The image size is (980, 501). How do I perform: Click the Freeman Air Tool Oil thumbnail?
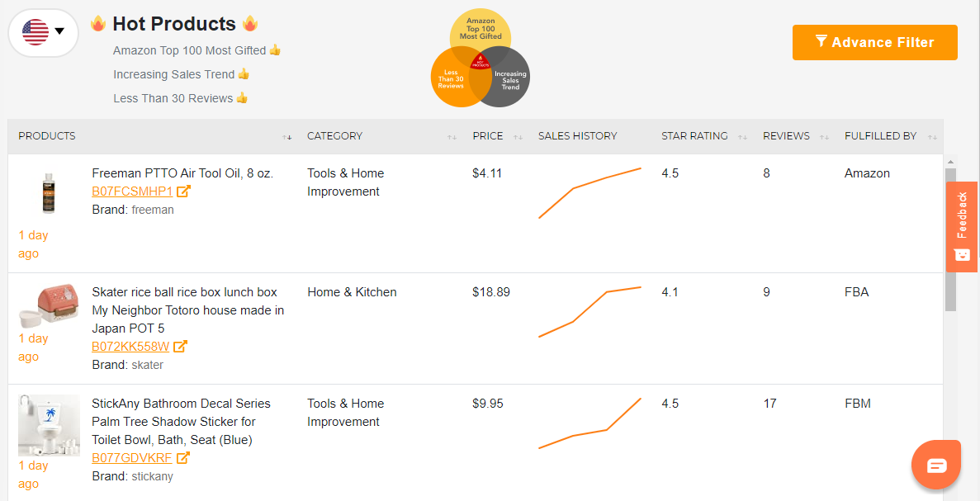point(48,194)
